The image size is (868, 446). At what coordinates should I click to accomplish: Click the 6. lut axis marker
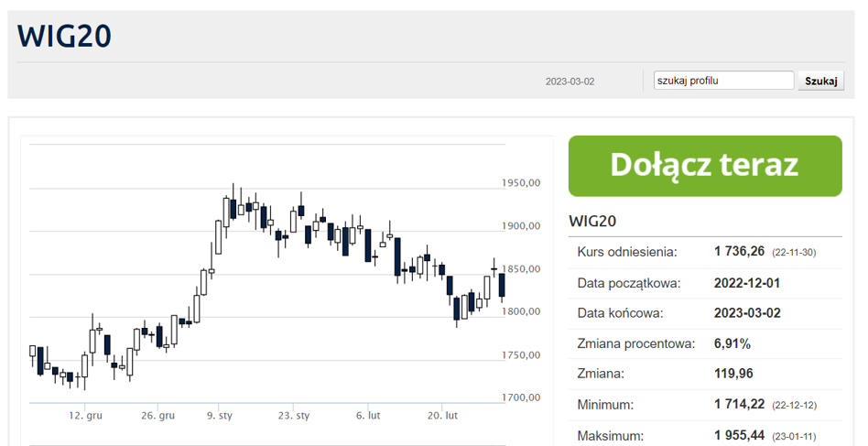click(x=368, y=415)
